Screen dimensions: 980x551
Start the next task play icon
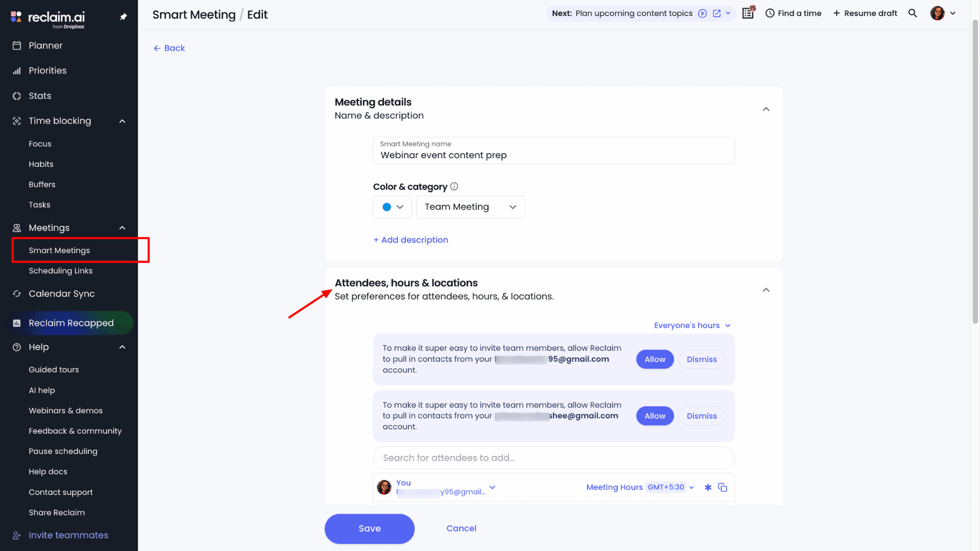(x=702, y=14)
